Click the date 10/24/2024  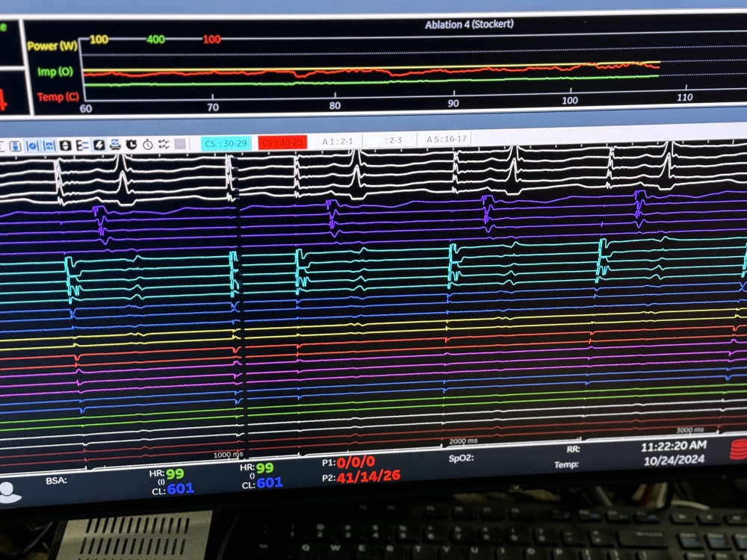(x=674, y=461)
